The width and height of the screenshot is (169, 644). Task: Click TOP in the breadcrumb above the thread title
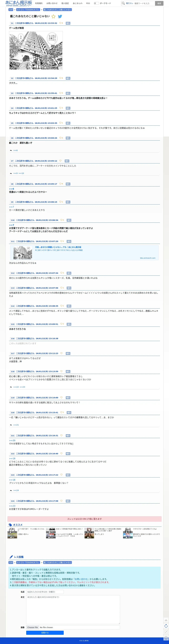pos(11,10)
